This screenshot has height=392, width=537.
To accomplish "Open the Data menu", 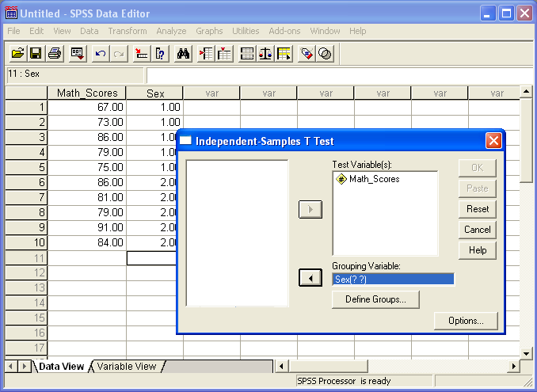I will pos(89,31).
